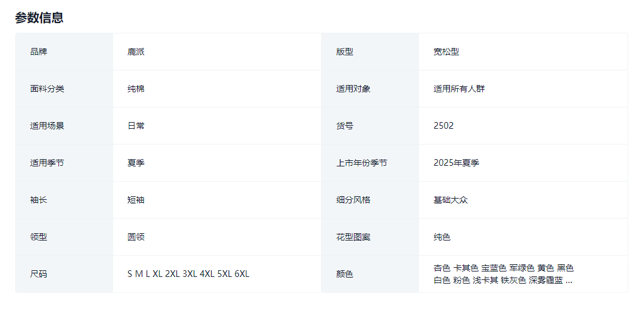Click the 尺码 label cell
The image size is (644, 314).
point(38,274)
